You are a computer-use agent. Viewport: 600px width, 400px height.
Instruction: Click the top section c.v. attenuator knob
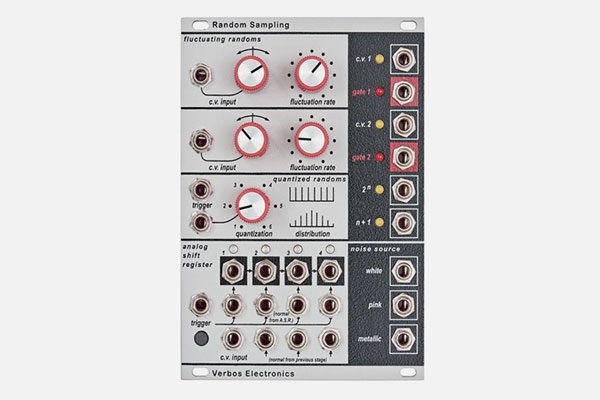251,73
